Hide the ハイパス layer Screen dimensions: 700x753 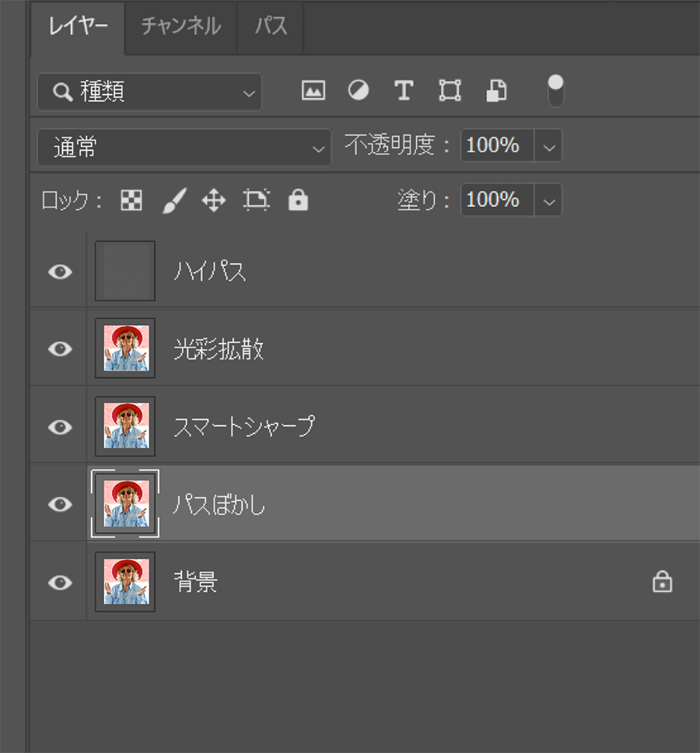pos(60,271)
